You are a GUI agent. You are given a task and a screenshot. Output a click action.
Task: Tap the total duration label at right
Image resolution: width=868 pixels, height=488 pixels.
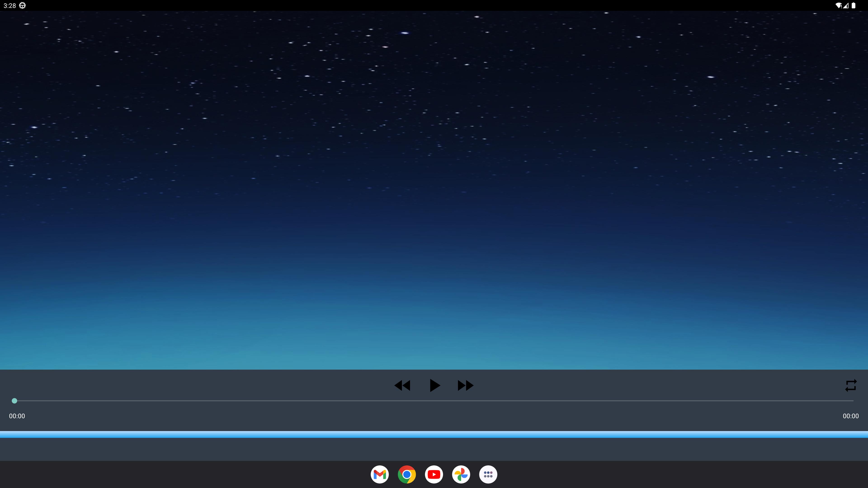[850, 416]
